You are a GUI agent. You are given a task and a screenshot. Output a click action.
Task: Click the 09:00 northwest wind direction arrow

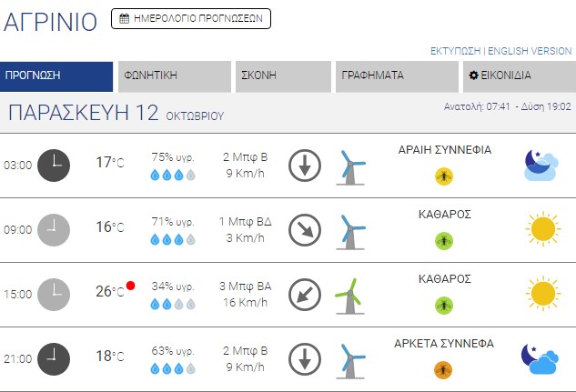(x=305, y=230)
